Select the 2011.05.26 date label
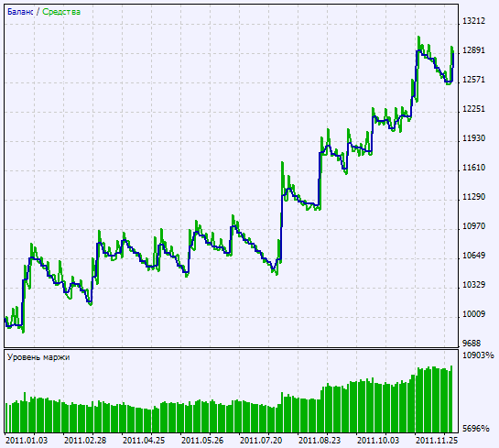This screenshot has height=448, width=499. 202,441
